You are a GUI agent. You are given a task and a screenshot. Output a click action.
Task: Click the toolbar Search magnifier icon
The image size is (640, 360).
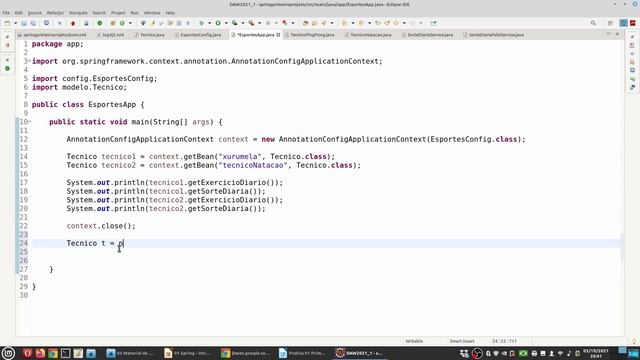tap(593, 23)
